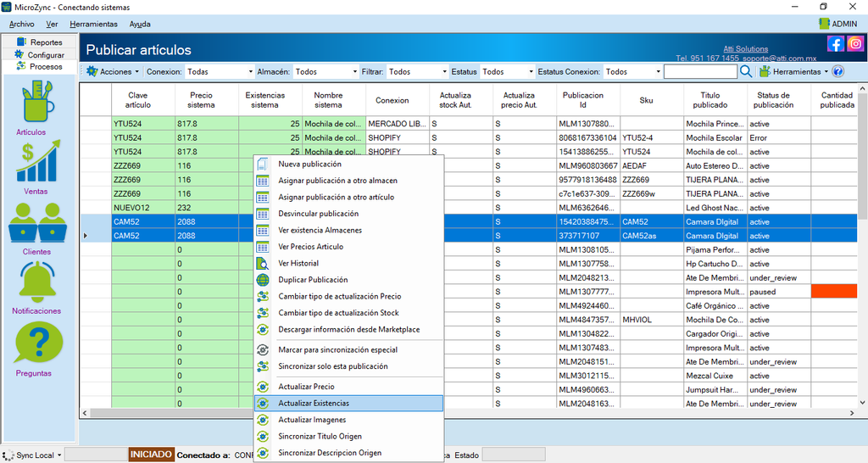Click icon beside Marcar para sincronización especial

(x=263, y=350)
